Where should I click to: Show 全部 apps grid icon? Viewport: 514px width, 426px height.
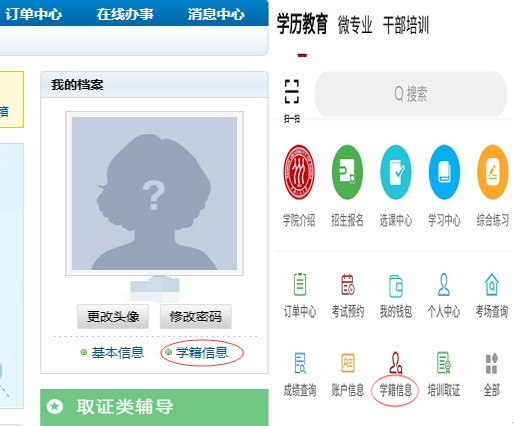tap(492, 363)
